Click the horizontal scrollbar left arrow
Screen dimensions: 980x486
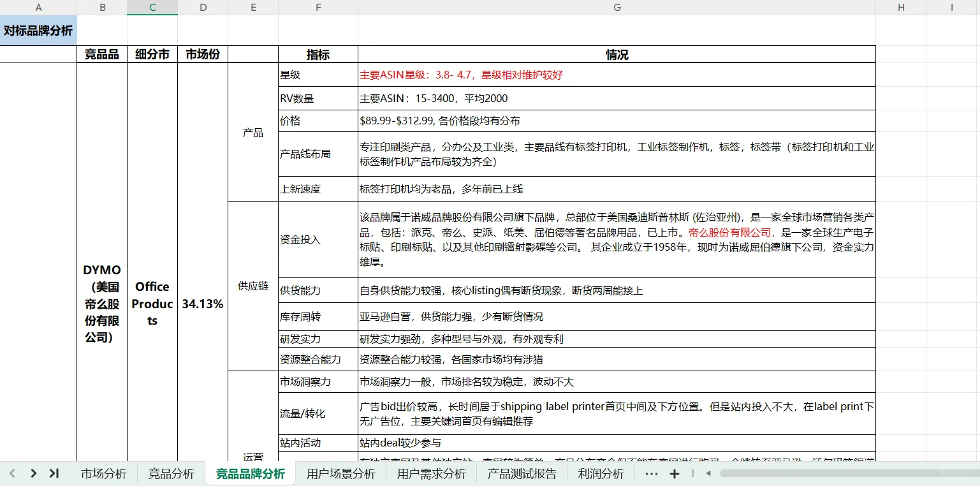pos(708,474)
